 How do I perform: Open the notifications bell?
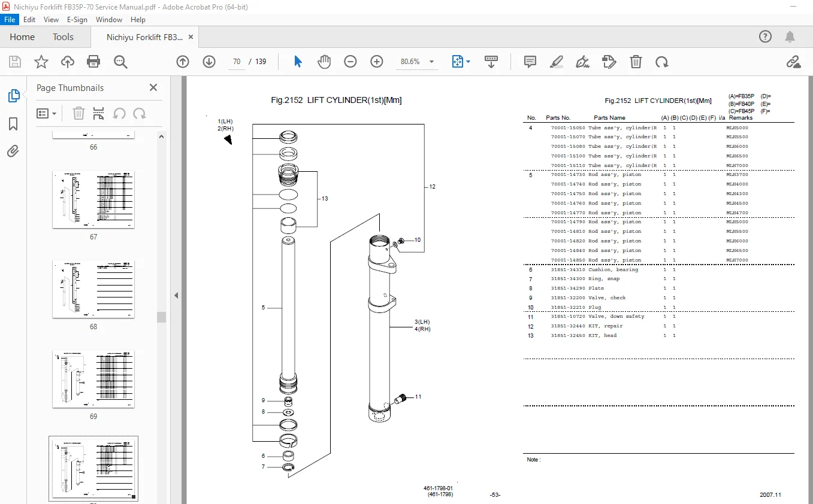790,37
